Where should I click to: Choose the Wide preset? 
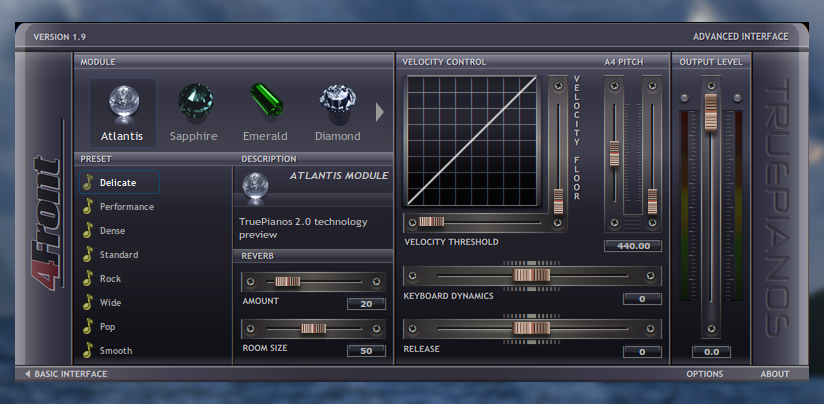pos(110,303)
